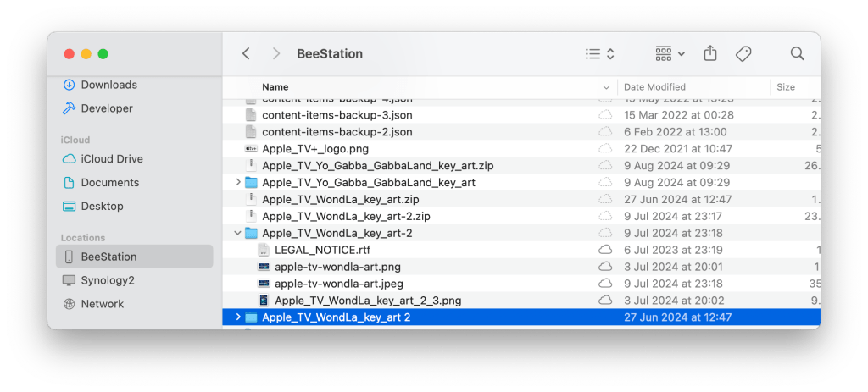Image resolution: width=868 pixels, height=392 pixels.
Task: Go forward with the right chevron
Action: (x=276, y=53)
